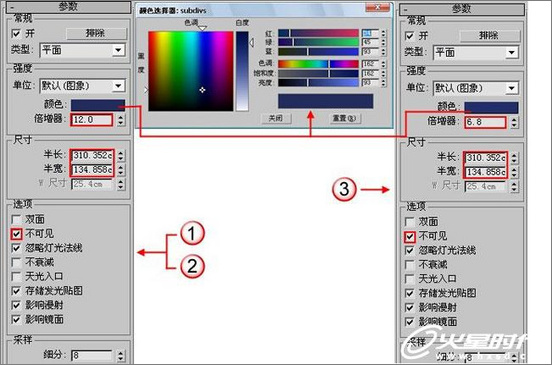This screenshot has height=365, width=552.
Task: Click the 半宽 field in left panel
Action: [x=92, y=170]
